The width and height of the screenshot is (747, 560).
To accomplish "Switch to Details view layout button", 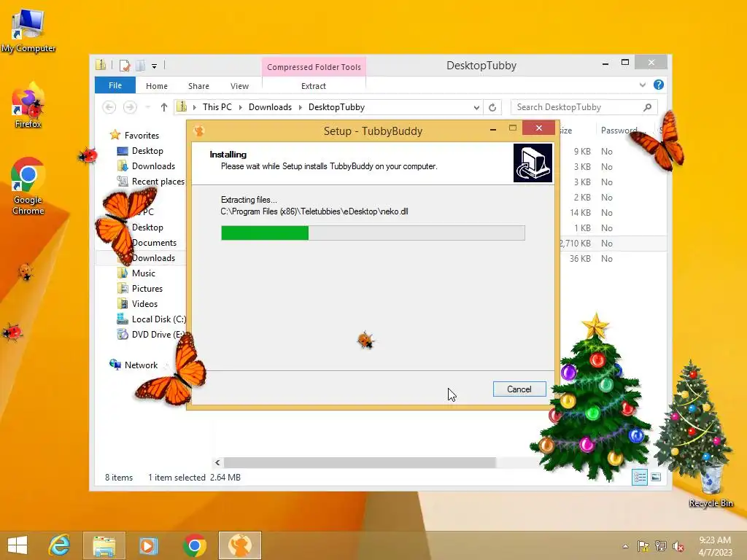I will coord(639,477).
